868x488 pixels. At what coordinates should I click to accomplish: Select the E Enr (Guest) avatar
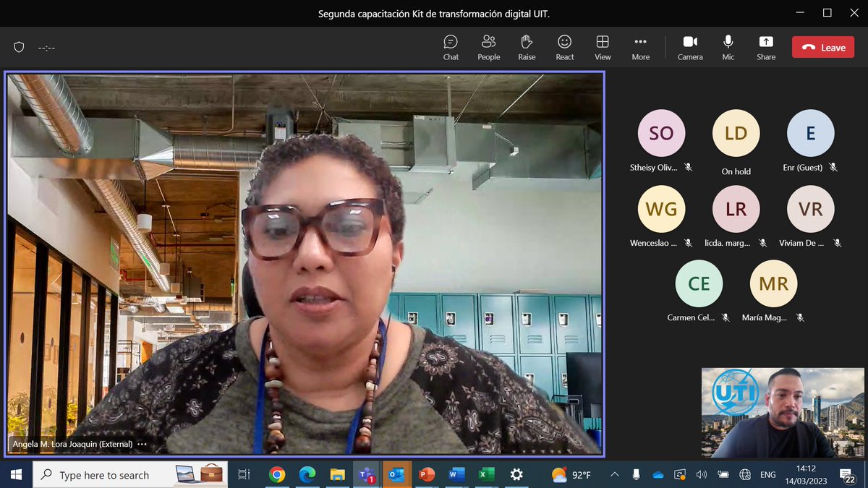point(811,133)
